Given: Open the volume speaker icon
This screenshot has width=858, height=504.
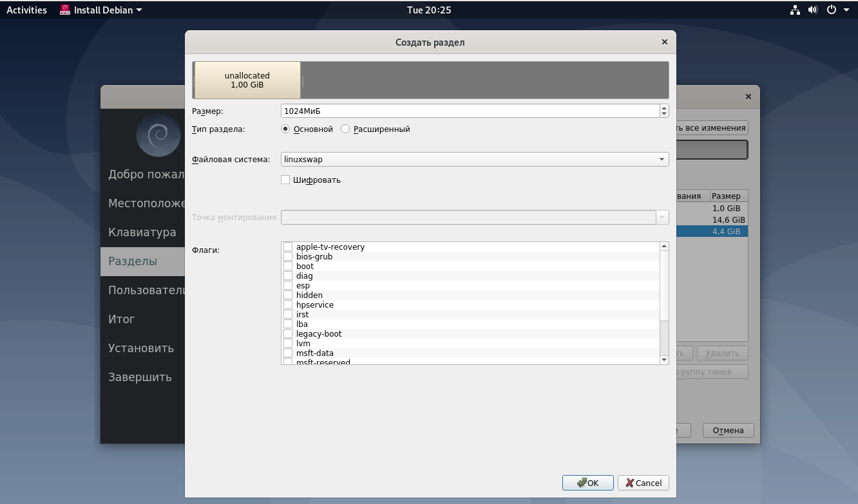Looking at the screenshot, I should pyautogui.click(x=813, y=10).
